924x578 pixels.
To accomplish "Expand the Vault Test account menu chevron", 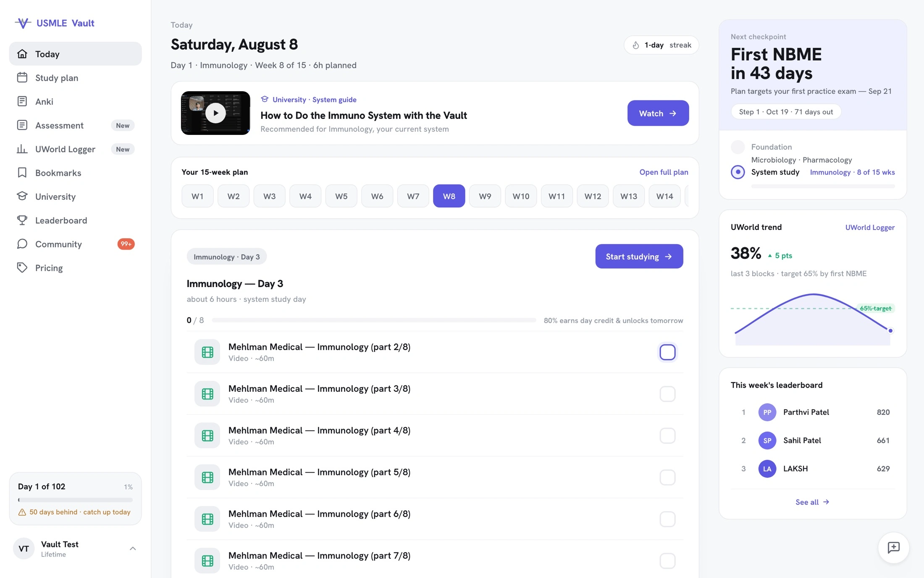I will [133, 549].
